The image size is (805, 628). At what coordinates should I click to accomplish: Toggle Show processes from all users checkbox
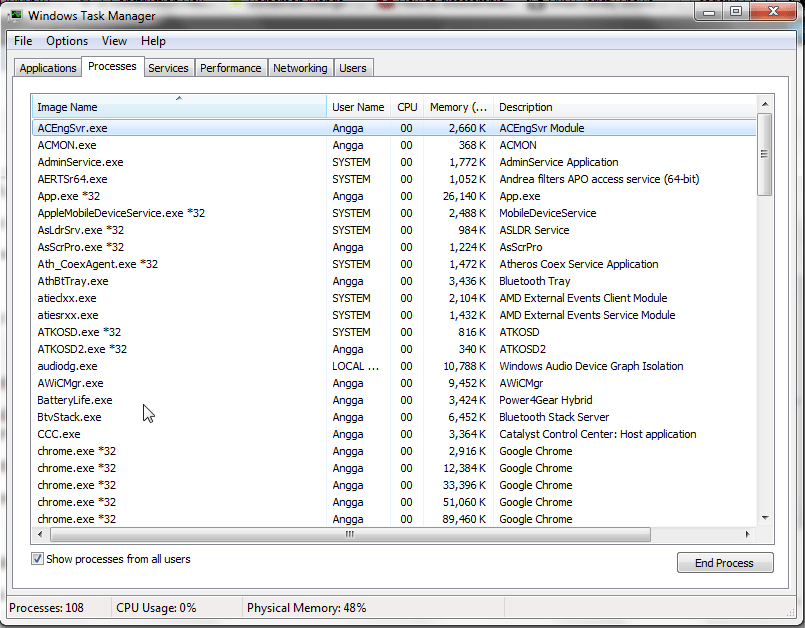click(x=37, y=559)
